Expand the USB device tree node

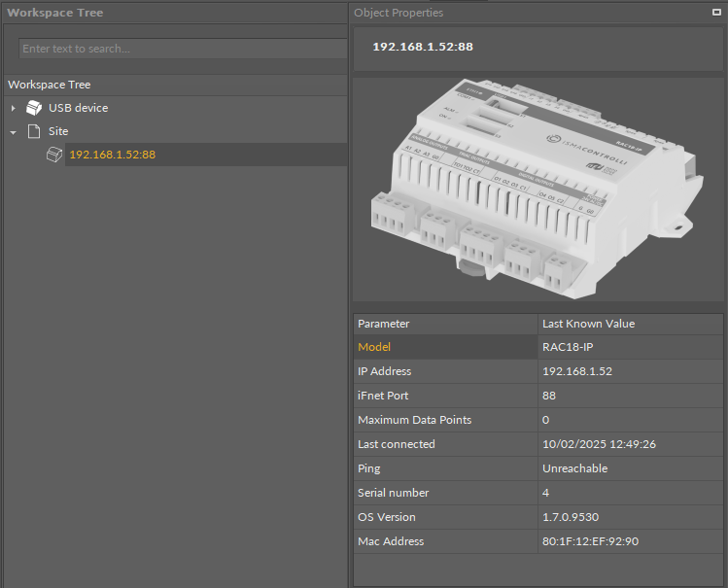[14, 108]
